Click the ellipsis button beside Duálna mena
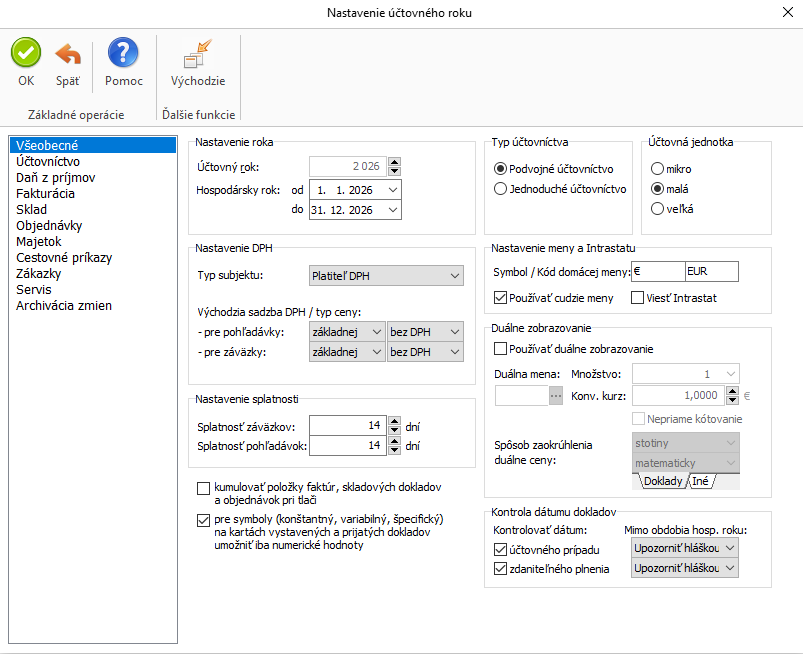The image size is (803, 654). tap(557, 395)
